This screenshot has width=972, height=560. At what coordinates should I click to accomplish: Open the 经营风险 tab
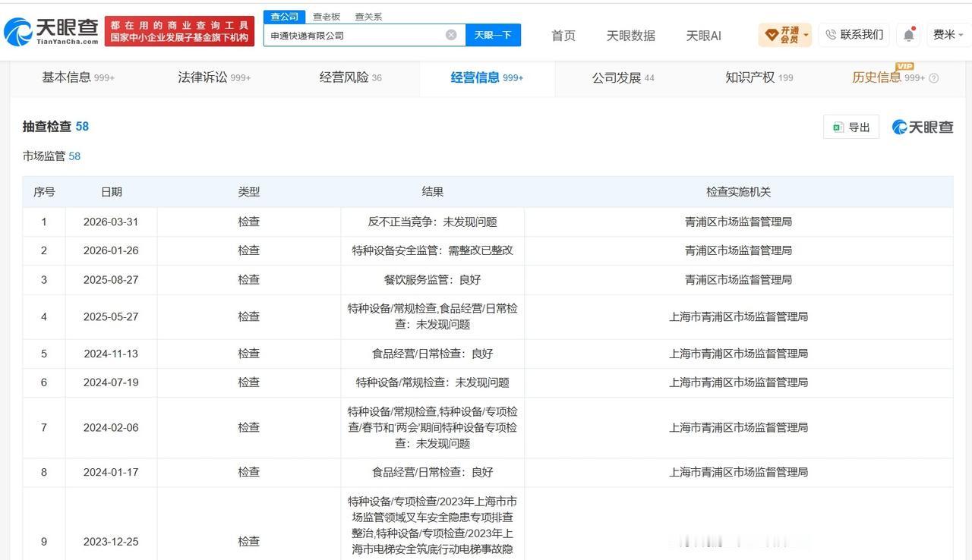coord(350,77)
